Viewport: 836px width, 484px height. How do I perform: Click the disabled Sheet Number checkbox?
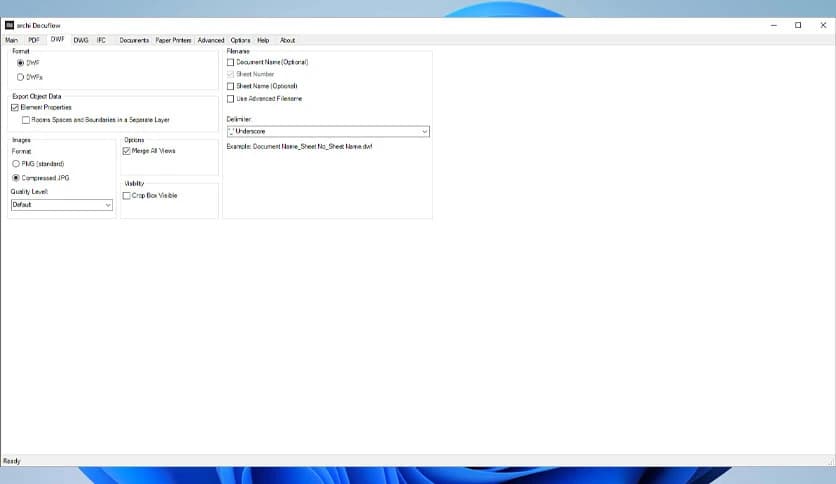point(230,74)
